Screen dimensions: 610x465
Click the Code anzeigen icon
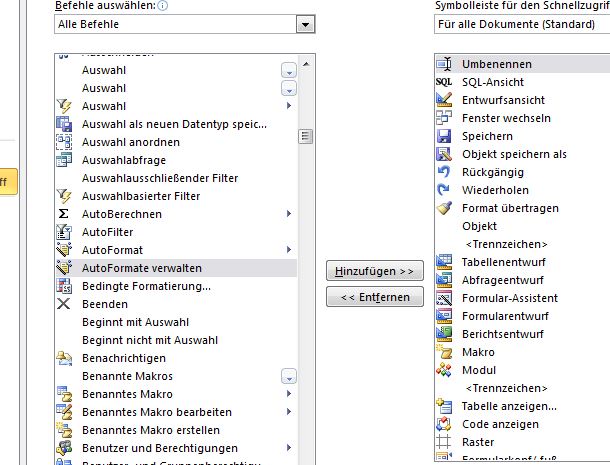pos(444,424)
